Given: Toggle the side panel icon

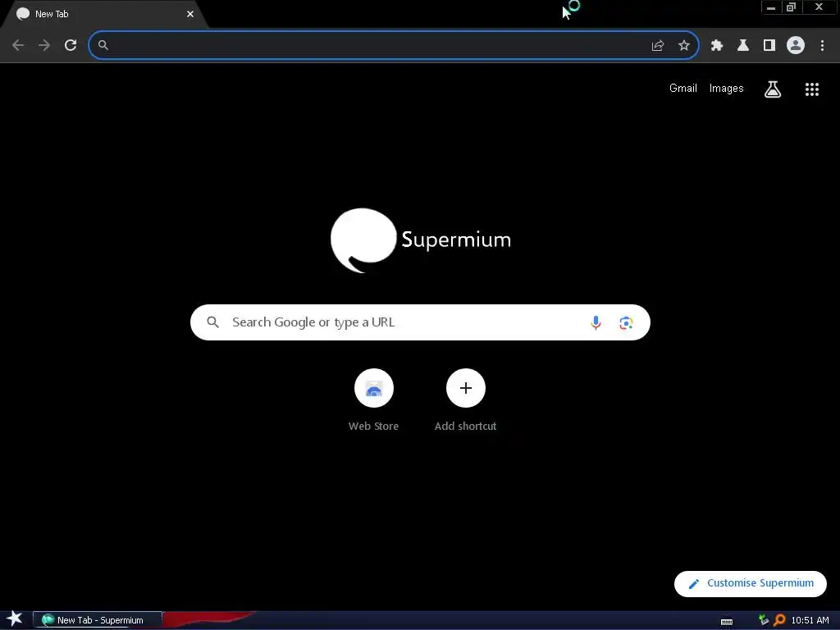Looking at the screenshot, I should pyautogui.click(x=769, y=46).
